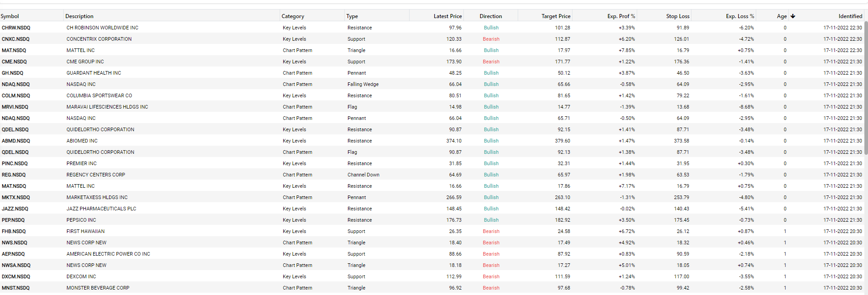Click target price 182.92
868x295 pixels.
pyautogui.click(x=563, y=220)
